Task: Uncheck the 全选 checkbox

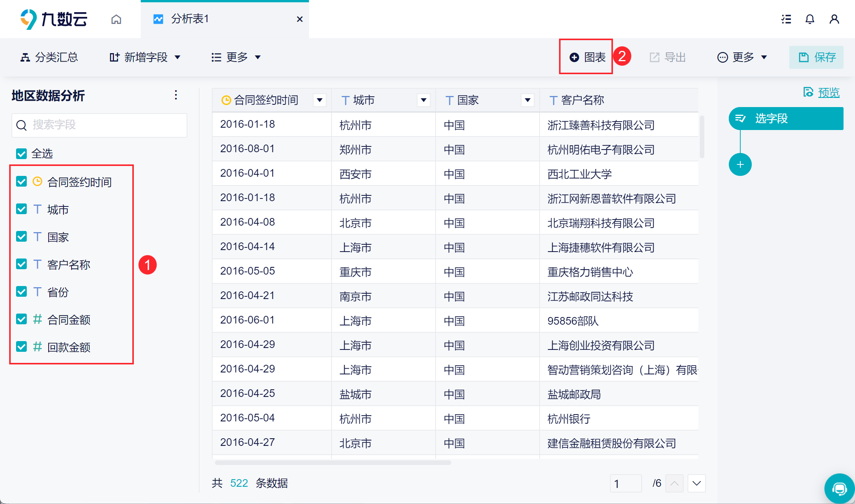Action: pos(21,154)
